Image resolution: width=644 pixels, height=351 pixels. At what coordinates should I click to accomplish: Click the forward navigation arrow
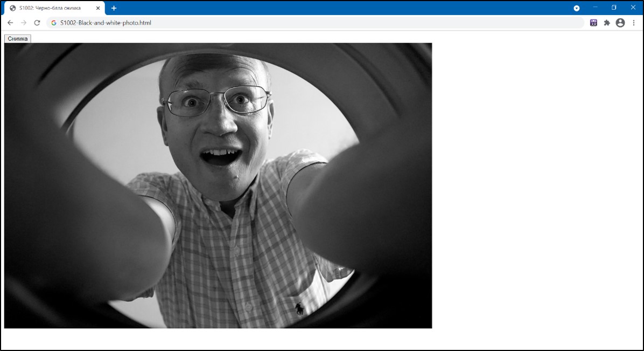tap(24, 23)
